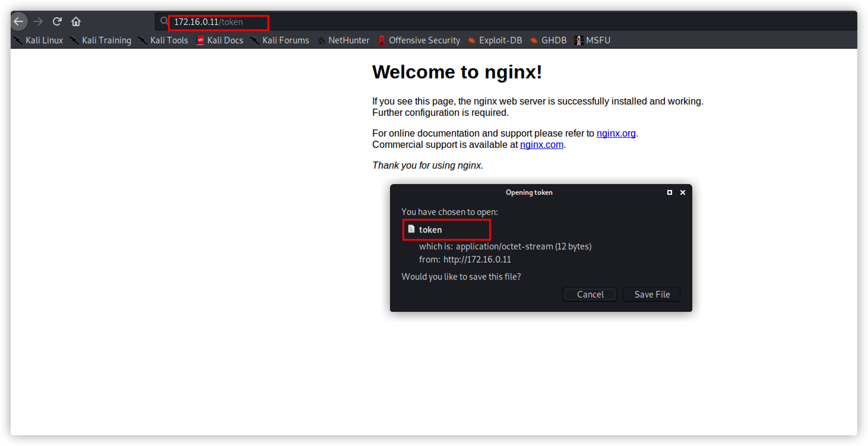The image size is (868, 446).
Task: Click the 'Welcome to nginx!' heading
Action: coord(457,72)
